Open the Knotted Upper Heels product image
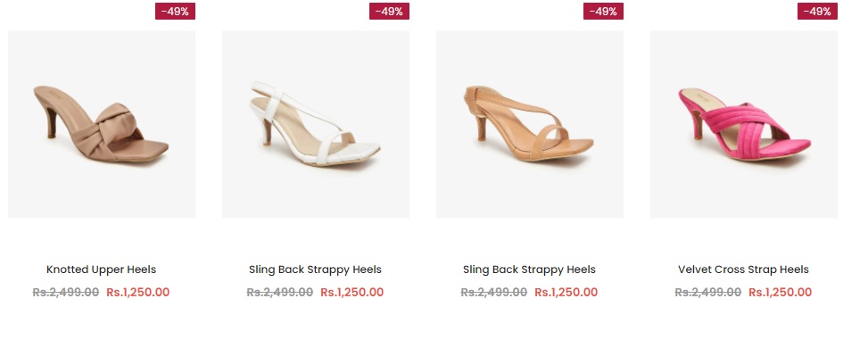The image size is (868, 340). coord(102,124)
